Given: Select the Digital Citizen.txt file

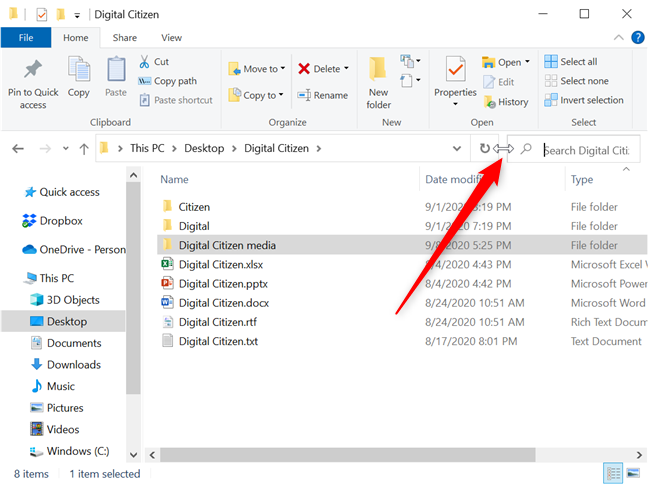Looking at the screenshot, I should point(402,341).
